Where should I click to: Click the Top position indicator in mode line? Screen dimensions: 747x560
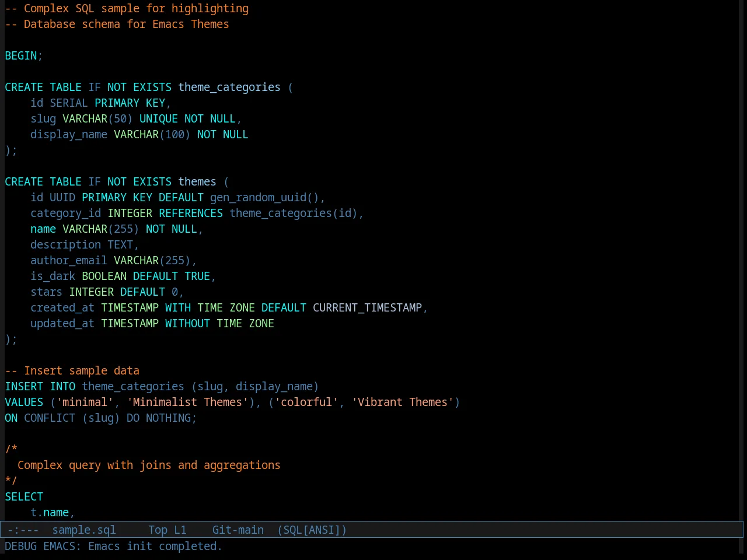pos(158,530)
